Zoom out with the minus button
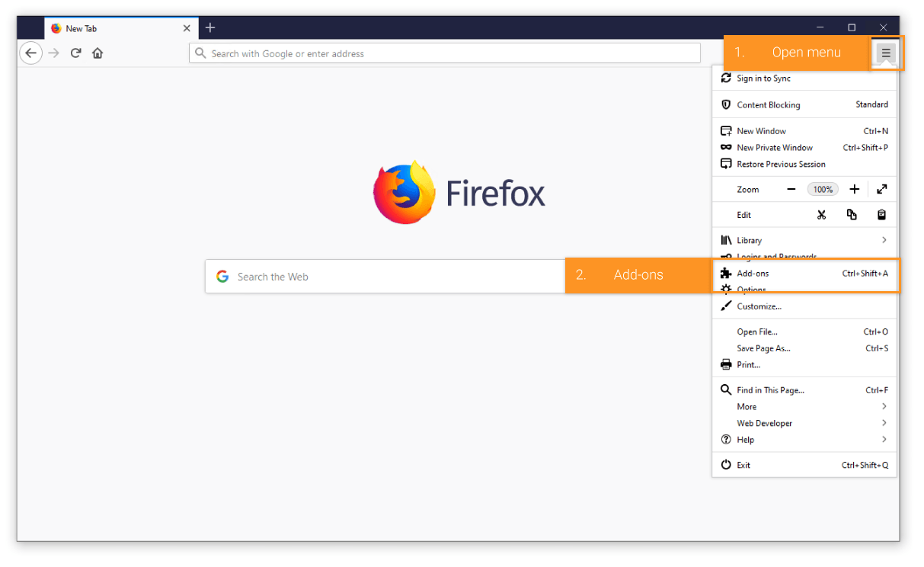The height and width of the screenshot is (567, 924). tap(791, 189)
